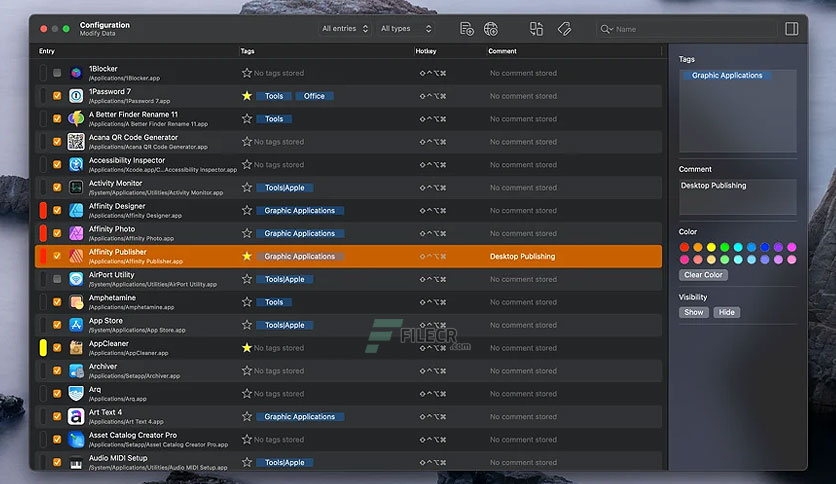Screen dimensions: 836x484
Task: Click the Desktop Publishing comment text box
Action: click(x=738, y=197)
